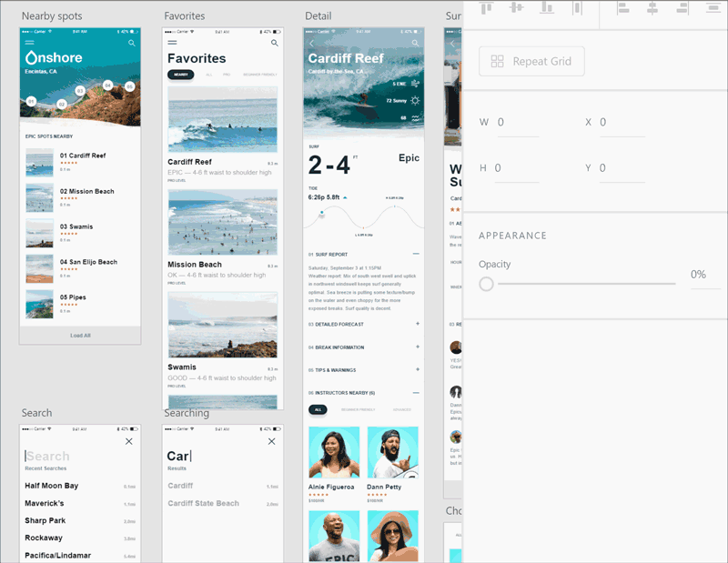The width and height of the screenshot is (728, 563).
Task: Select the Cardiff State Beach result
Action: (x=203, y=503)
